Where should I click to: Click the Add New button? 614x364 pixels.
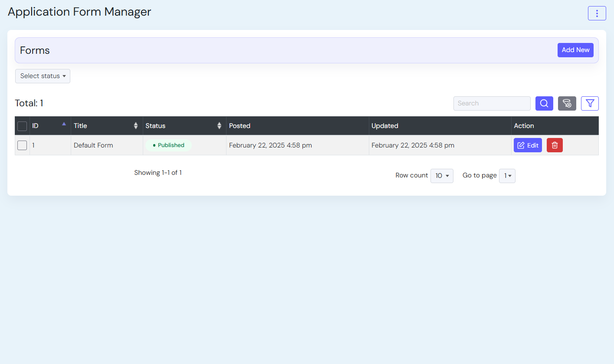tap(575, 50)
